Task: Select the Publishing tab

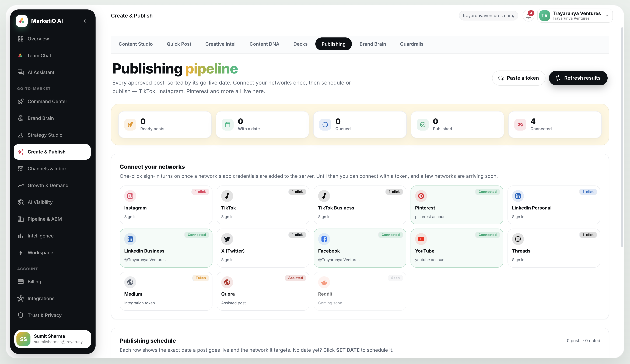Action: 334,44
